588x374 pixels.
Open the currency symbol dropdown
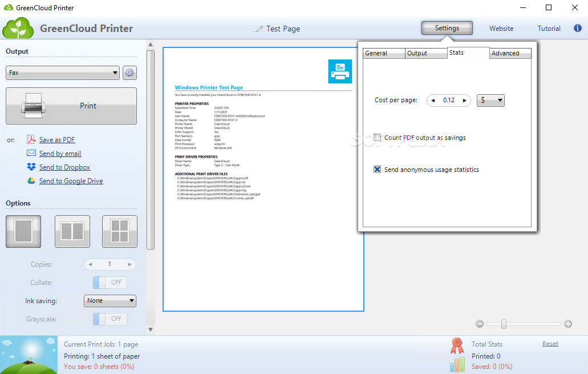(490, 100)
